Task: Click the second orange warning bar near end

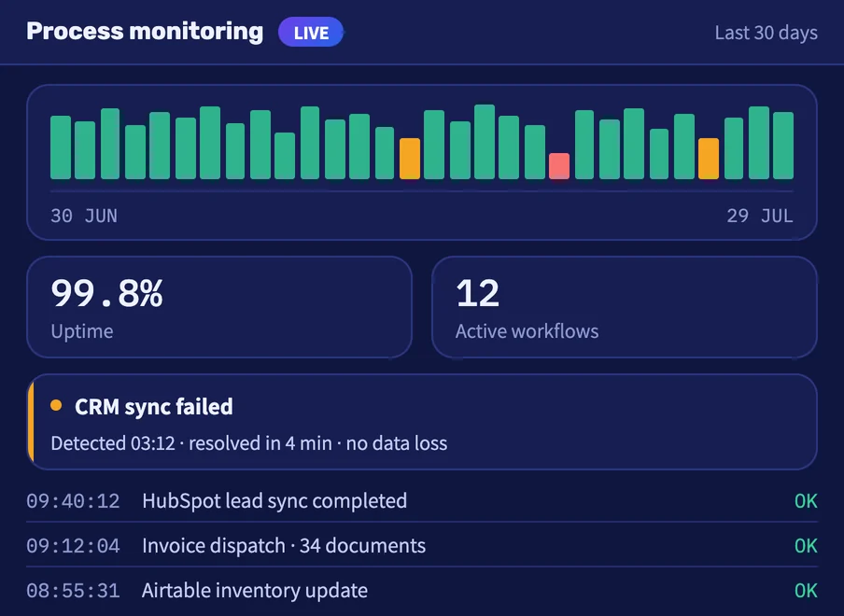Action: [x=709, y=159]
